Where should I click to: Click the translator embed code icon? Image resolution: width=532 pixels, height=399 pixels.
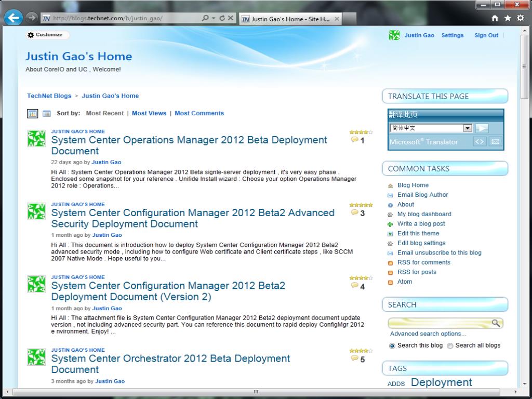click(x=480, y=142)
